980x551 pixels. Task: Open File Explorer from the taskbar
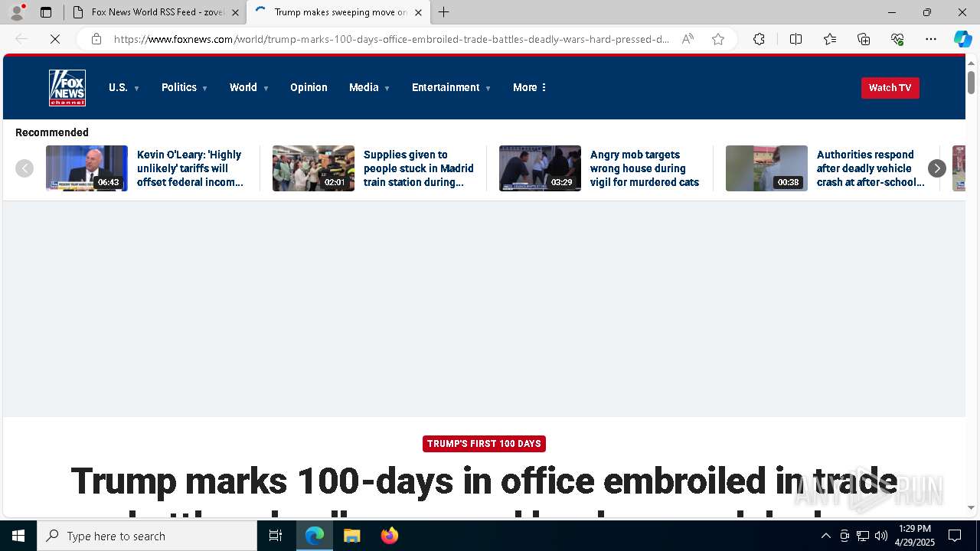[351, 536]
